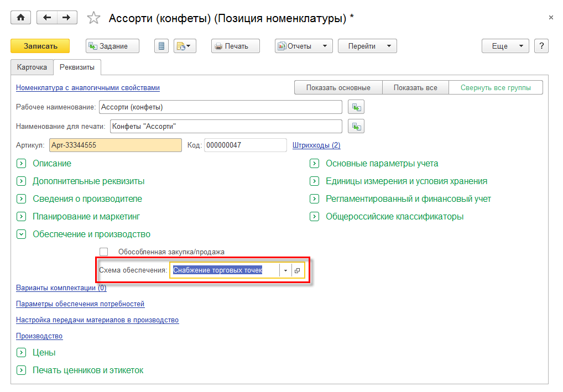563x392 pixels.
Task: Collapse the Обеспечение и производство group
Action: pos(22,234)
